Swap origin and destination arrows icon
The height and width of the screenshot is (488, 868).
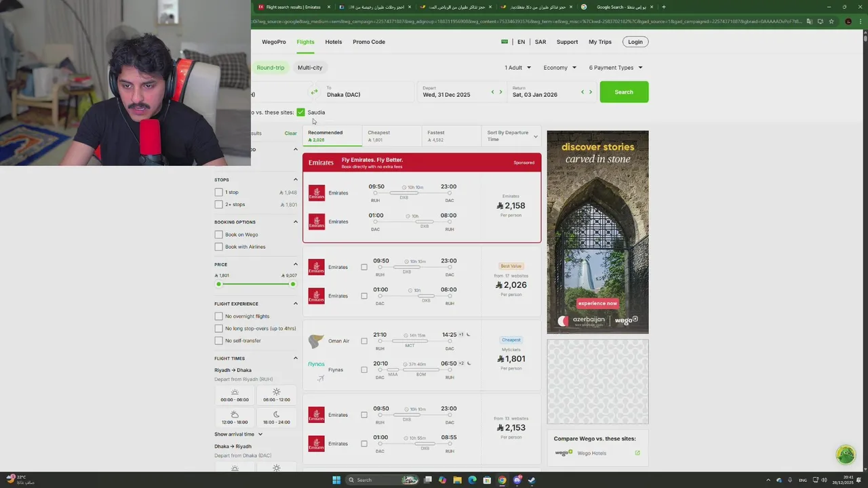coord(314,91)
